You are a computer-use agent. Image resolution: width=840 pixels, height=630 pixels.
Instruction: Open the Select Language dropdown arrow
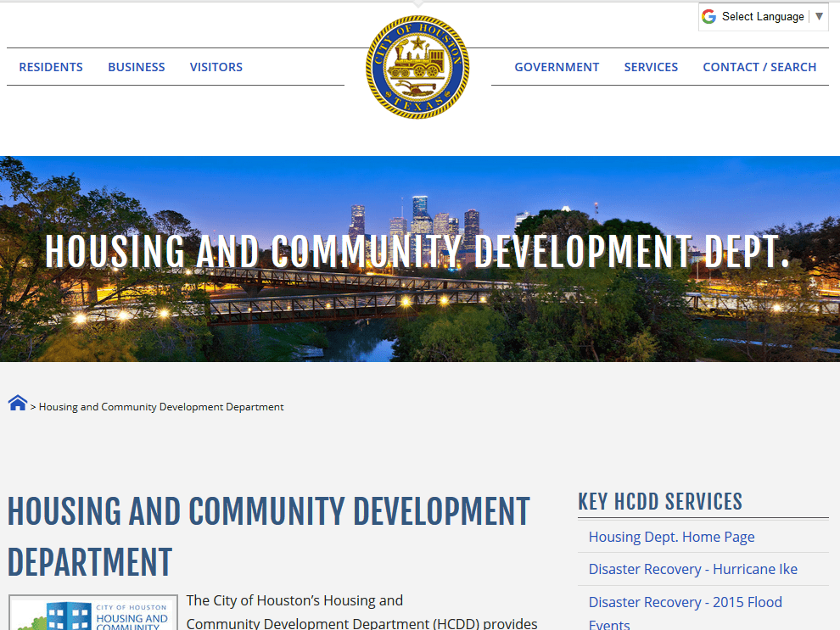click(x=818, y=16)
